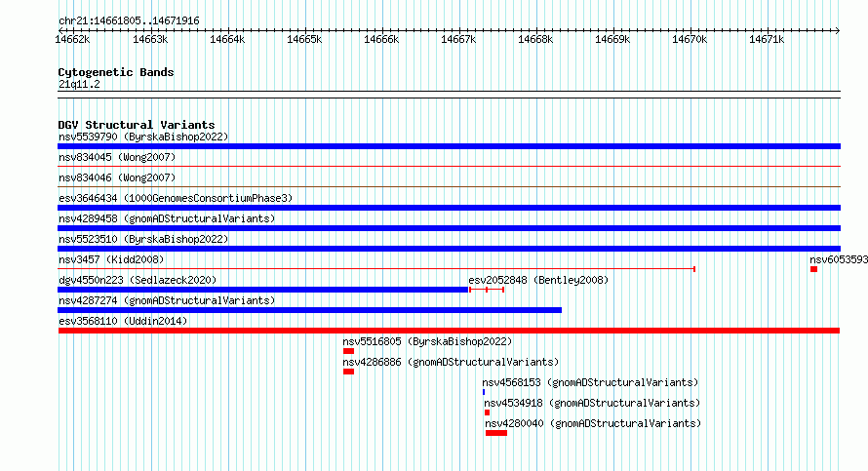Click esv2052848 (Bentley2008) label

(538, 280)
